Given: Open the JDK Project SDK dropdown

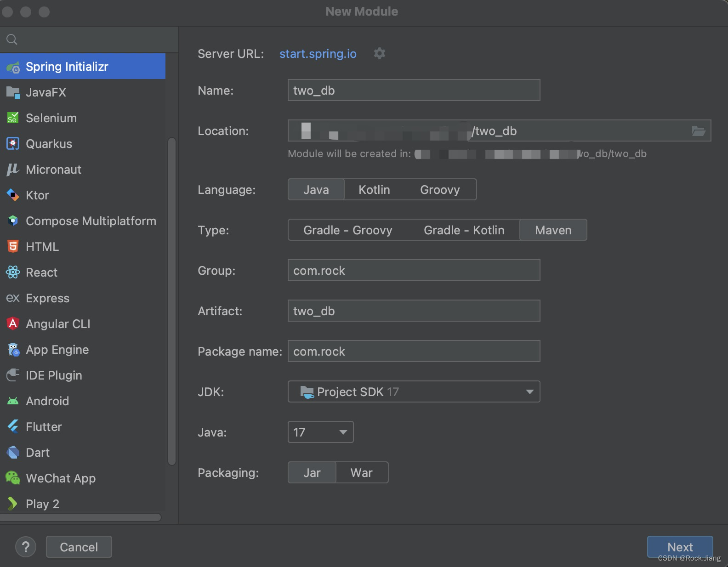Looking at the screenshot, I should [x=414, y=392].
